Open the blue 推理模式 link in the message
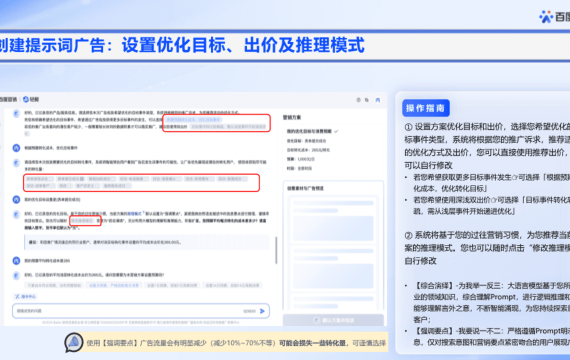Viewport: 570px width, 360px height. 134,214
